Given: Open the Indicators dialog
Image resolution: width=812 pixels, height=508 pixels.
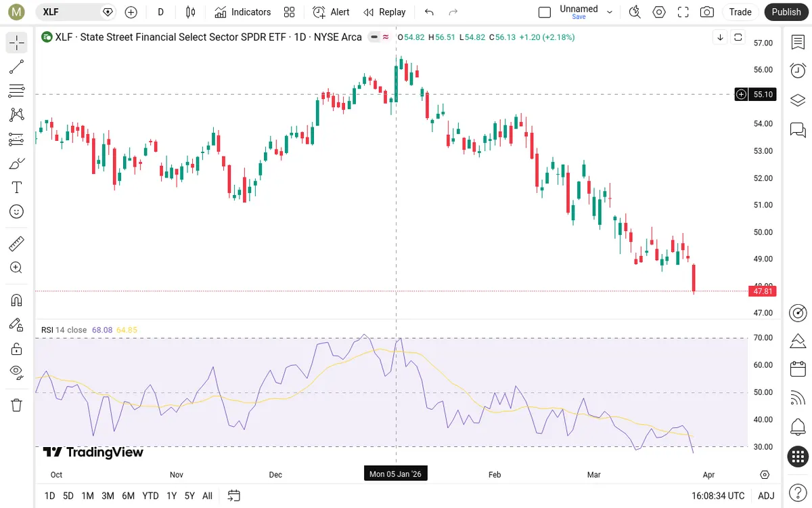Looking at the screenshot, I should point(242,12).
